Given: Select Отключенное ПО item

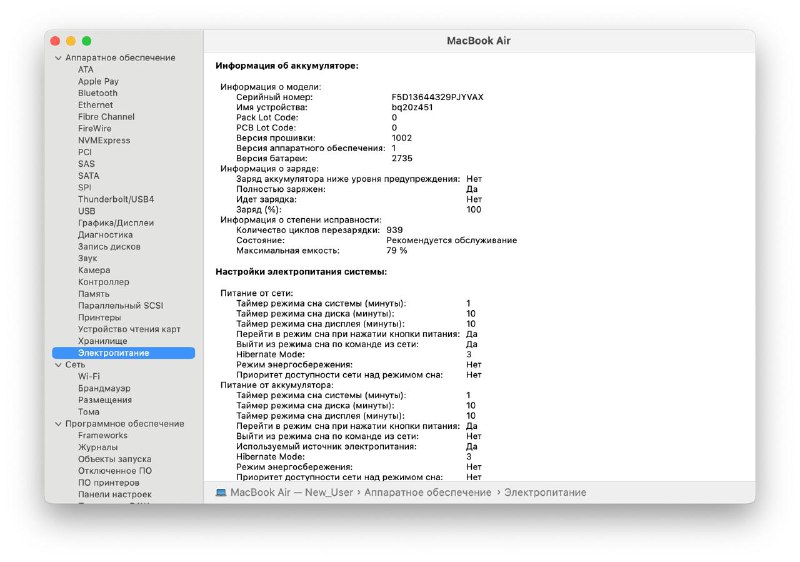Looking at the screenshot, I should click(x=115, y=471).
